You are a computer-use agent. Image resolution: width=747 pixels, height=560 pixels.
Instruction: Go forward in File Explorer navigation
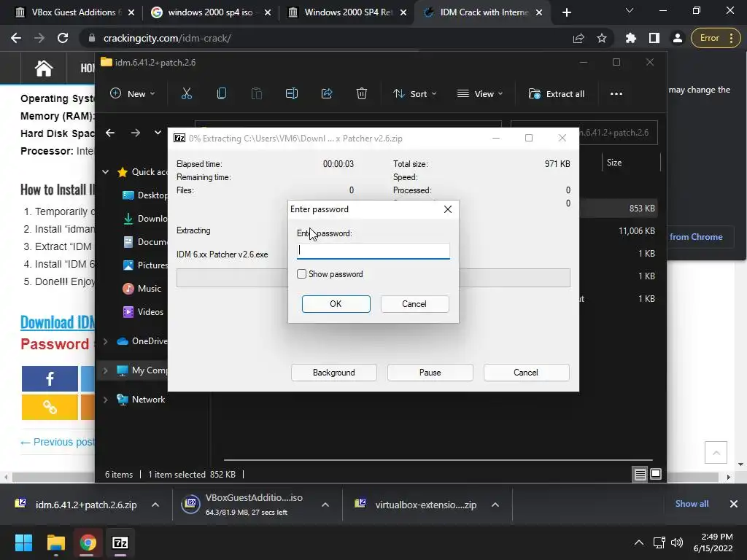(135, 133)
